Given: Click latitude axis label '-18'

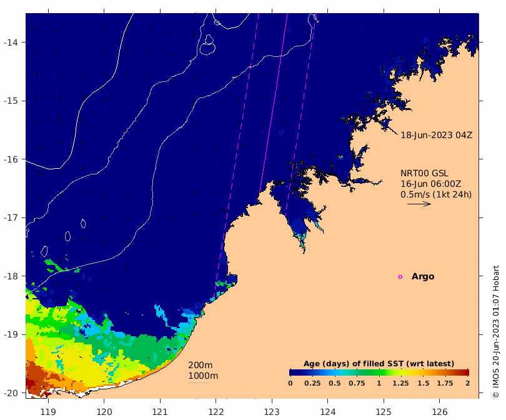Looking at the screenshot, I should (x=11, y=276).
